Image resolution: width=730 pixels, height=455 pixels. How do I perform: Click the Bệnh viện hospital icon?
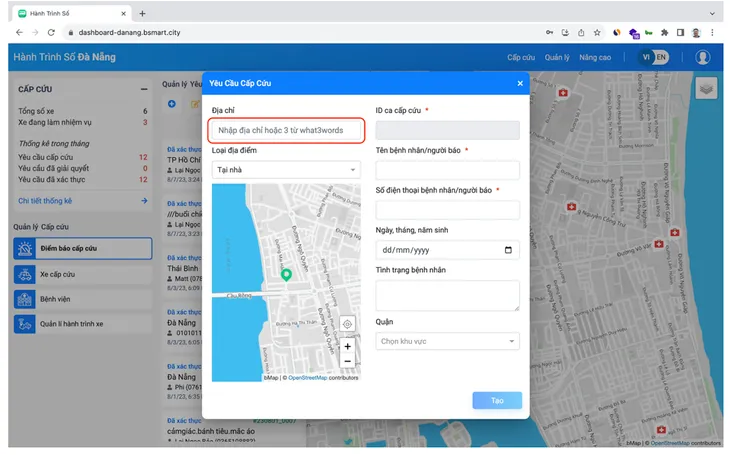coord(25,299)
